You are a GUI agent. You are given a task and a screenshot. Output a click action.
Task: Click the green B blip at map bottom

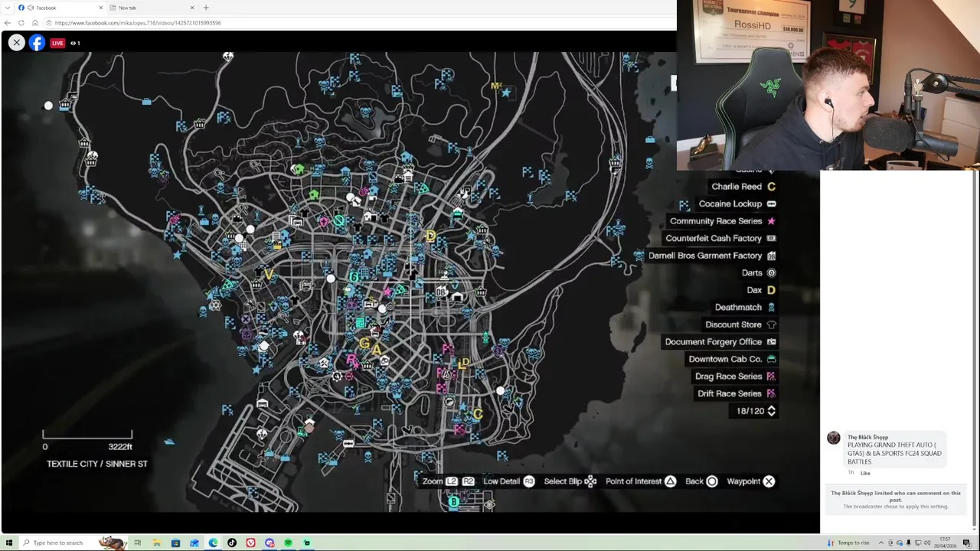453,502
